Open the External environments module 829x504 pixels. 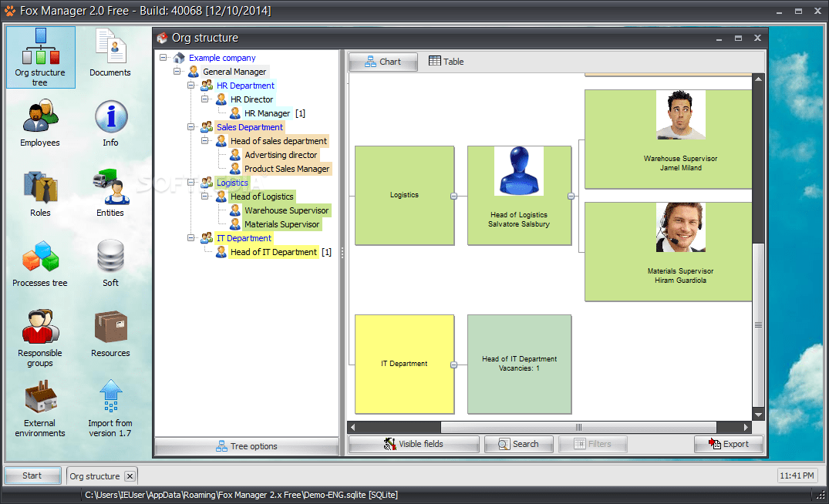tap(39, 402)
